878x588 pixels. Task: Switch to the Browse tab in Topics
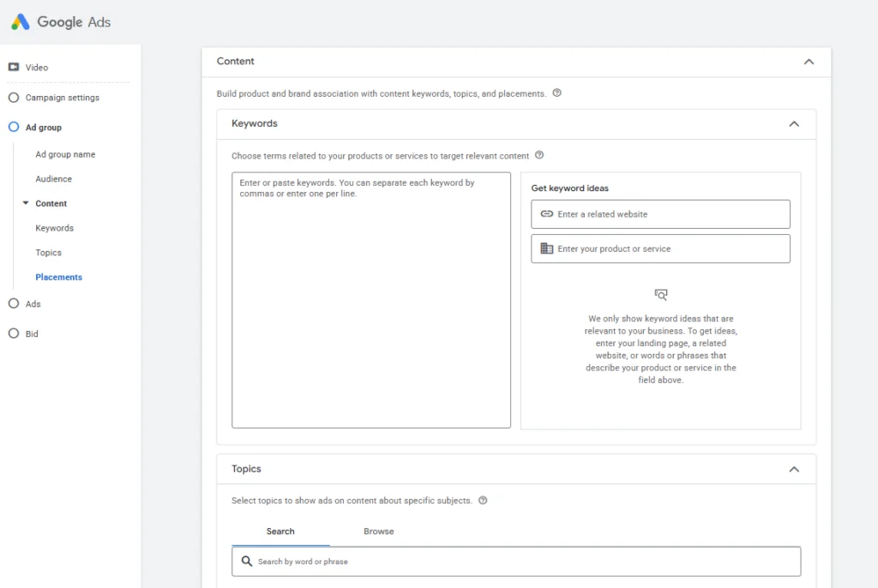378,531
